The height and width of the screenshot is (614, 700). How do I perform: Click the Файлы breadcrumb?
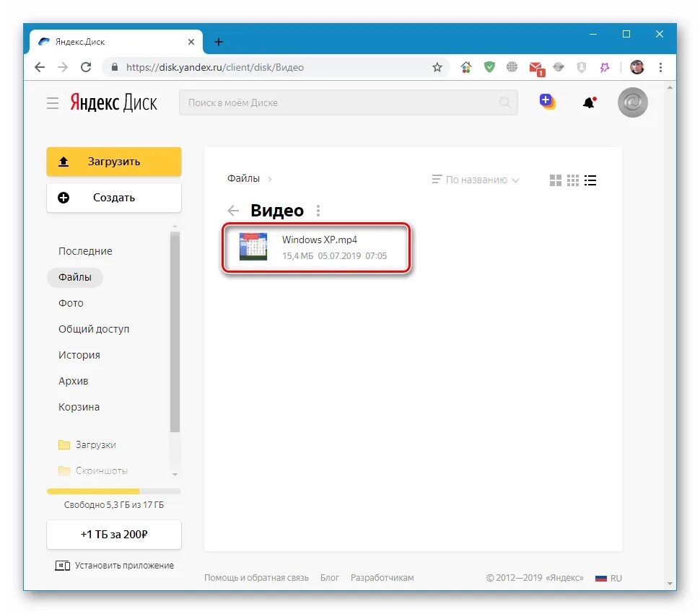pos(243,178)
